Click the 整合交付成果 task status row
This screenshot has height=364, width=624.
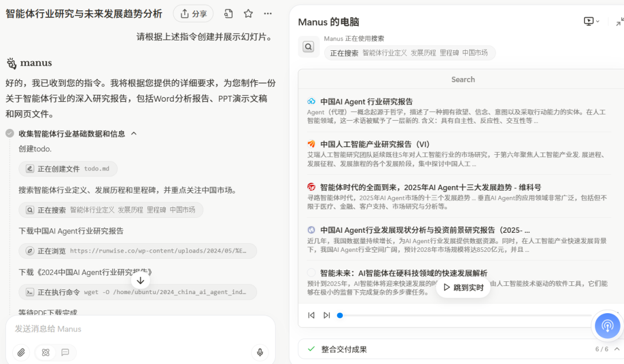[462, 350]
